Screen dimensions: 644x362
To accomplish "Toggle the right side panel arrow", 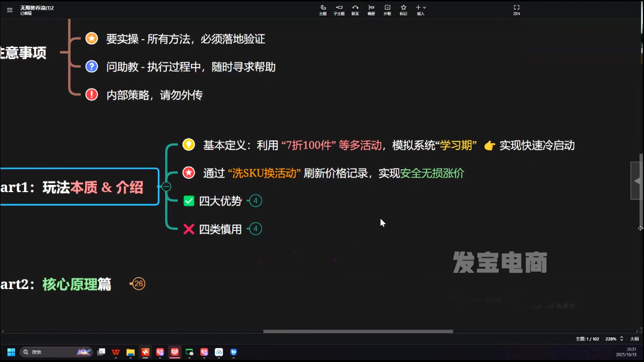I will pyautogui.click(x=637, y=181).
